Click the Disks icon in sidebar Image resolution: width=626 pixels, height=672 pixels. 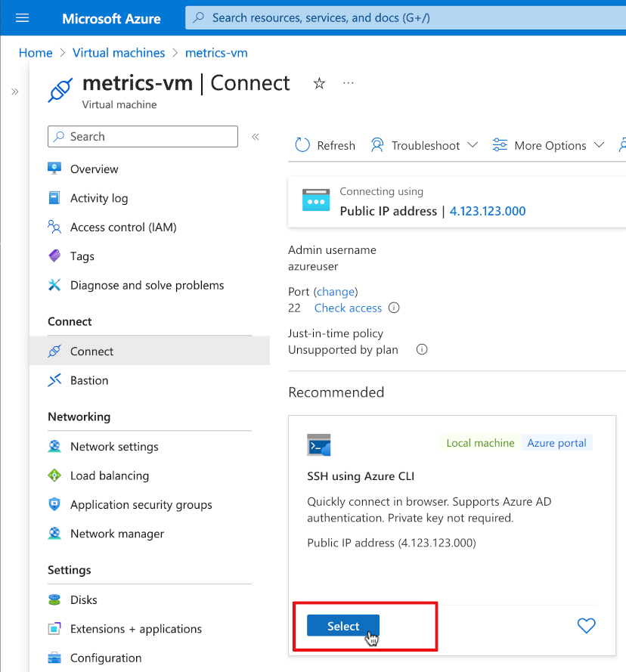click(x=54, y=599)
